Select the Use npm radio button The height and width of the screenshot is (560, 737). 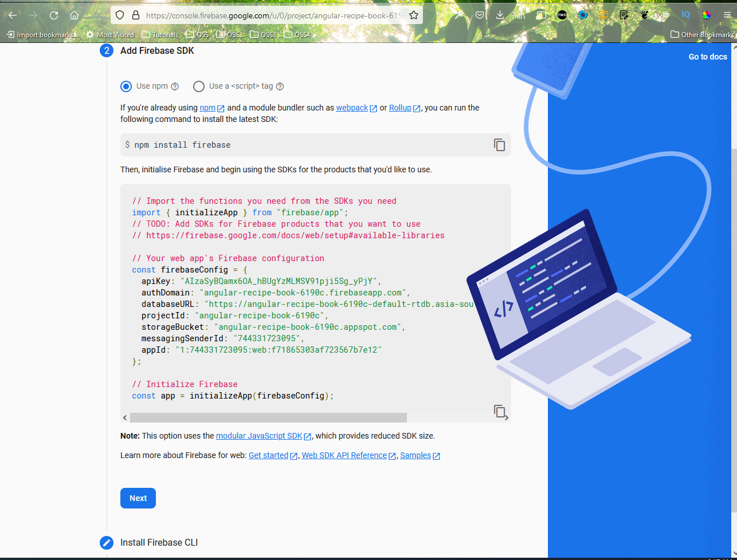pyautogui.click(x=126, y=86)
